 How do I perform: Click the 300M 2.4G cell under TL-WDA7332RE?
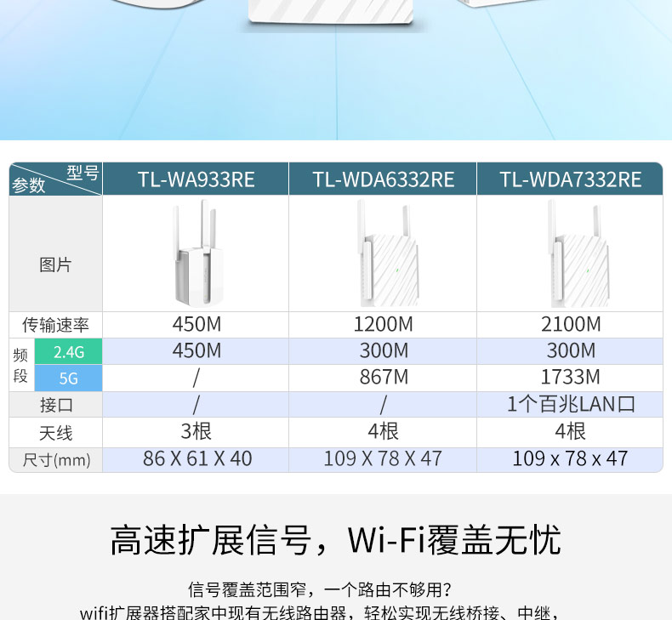point(571,351)
